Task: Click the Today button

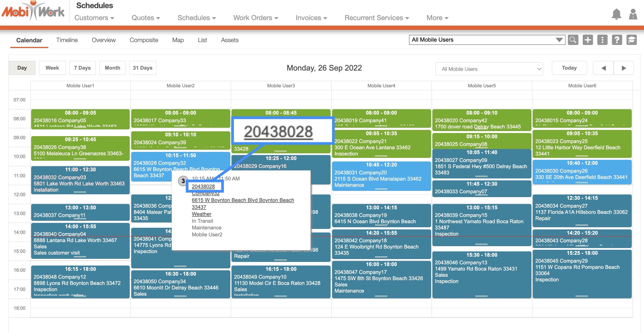Action: (x=569, y=68)
